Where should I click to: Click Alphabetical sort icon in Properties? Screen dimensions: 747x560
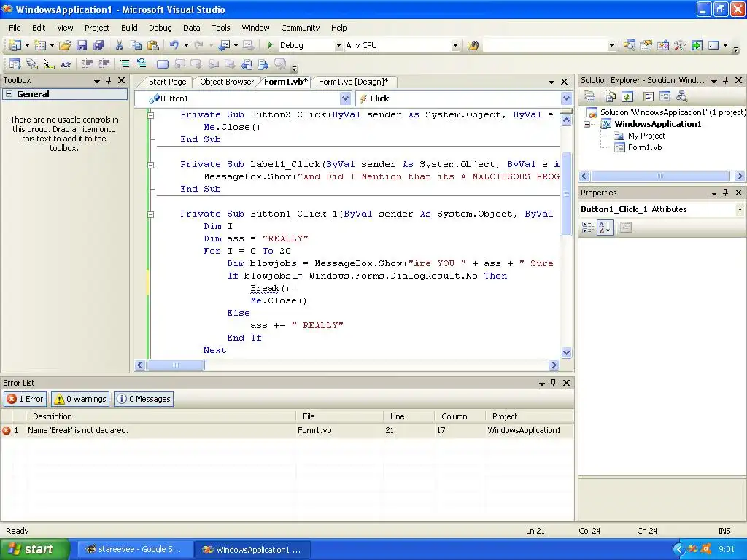point(605,227)
